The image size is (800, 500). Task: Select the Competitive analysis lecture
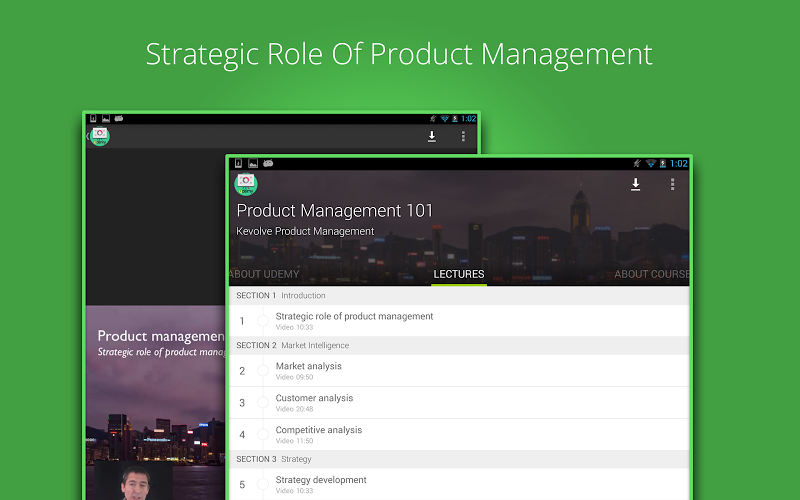coord(319,434)
